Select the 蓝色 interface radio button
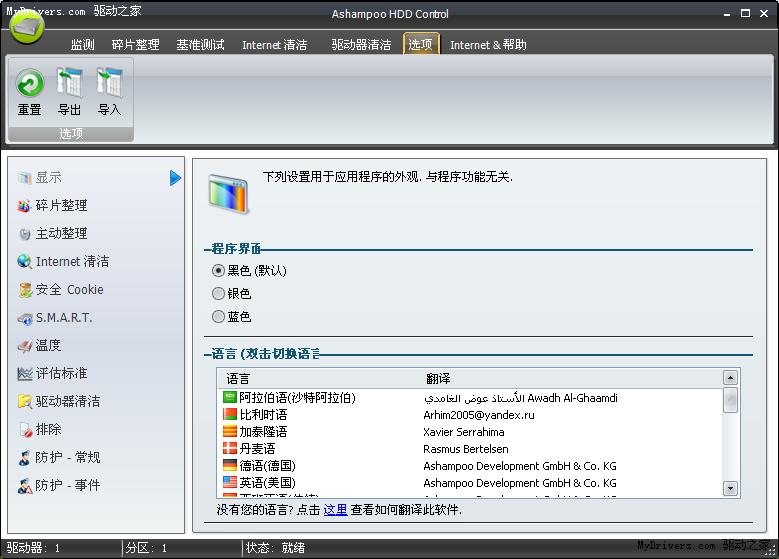Screen dimensions: 779x559 click(x=218, y=317)
